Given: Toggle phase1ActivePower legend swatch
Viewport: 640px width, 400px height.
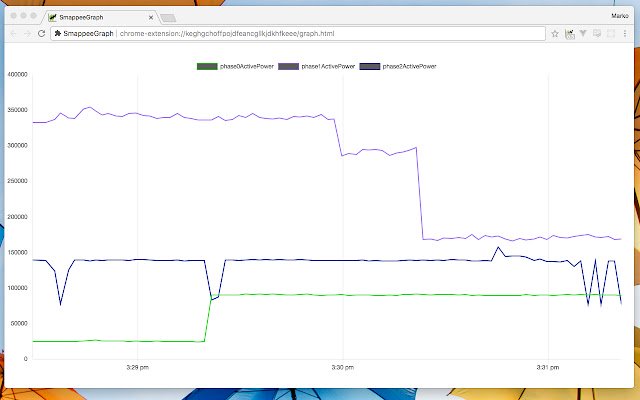Looking at the screenshot, I should click(288, 67).
